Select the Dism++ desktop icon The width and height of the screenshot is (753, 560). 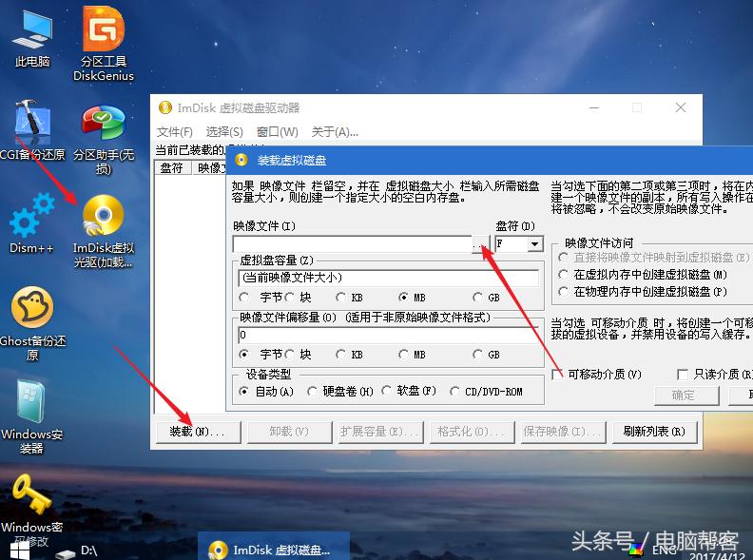[31, 223]
